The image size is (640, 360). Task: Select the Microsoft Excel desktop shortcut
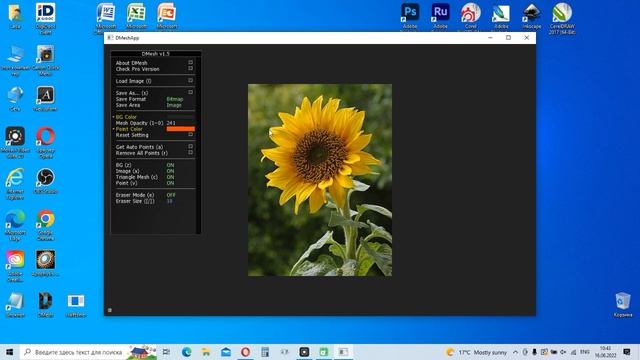point(136,16)
